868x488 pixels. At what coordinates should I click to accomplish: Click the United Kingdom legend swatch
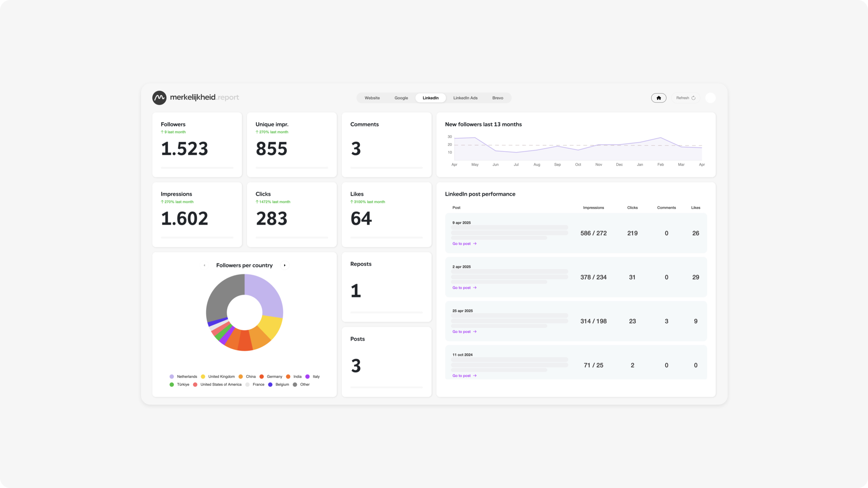tap(203, 377)
